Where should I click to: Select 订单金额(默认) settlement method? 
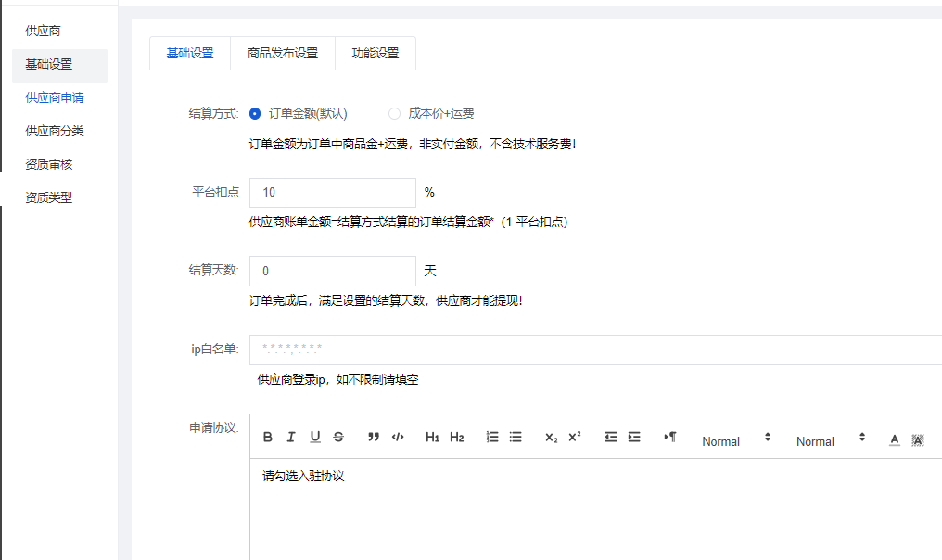(x=255, y=113)
